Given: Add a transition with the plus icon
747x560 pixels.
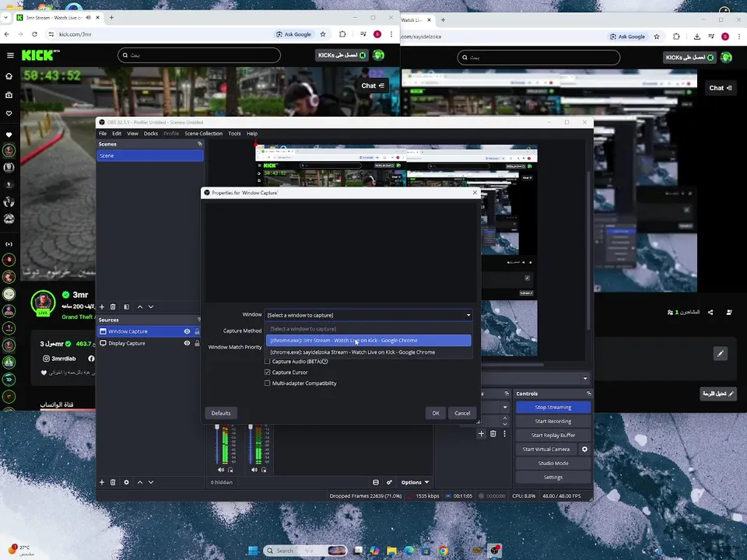Looking at the screenshot, I should coord(481,433).
